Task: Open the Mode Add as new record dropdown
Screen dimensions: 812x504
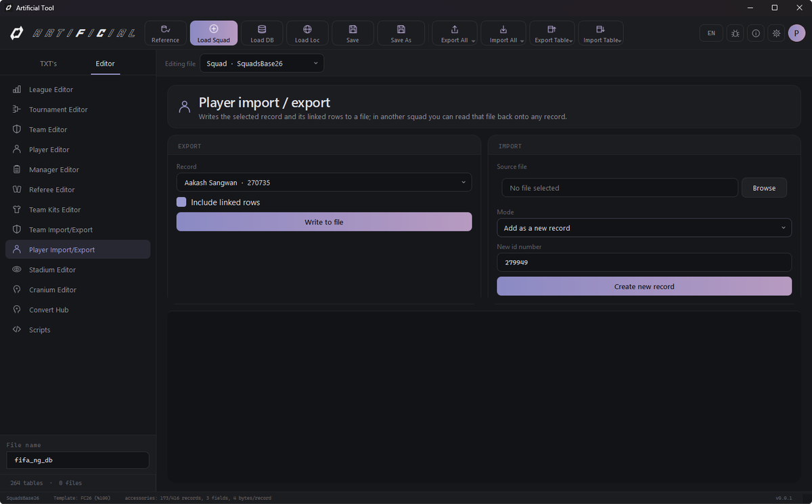Action: (644, 228)
